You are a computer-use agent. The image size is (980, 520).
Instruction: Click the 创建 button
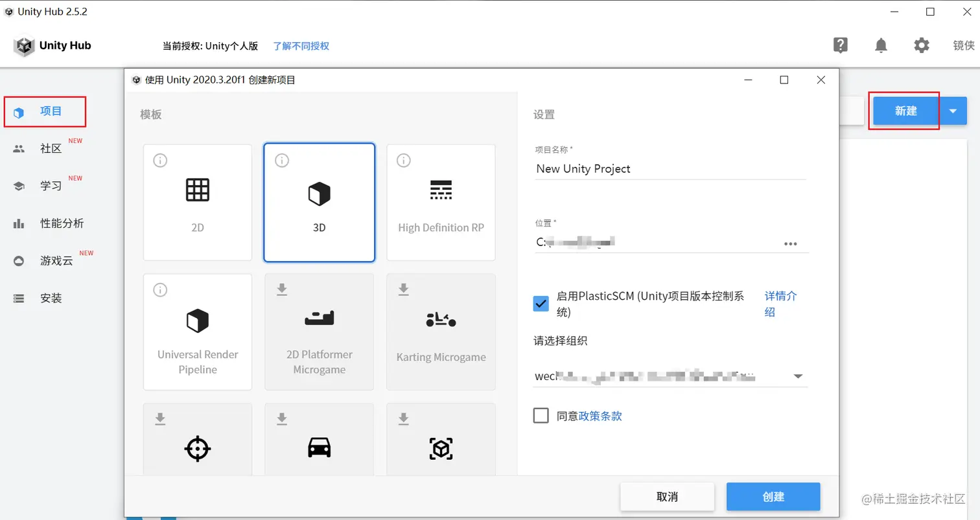tap(773, 497)
